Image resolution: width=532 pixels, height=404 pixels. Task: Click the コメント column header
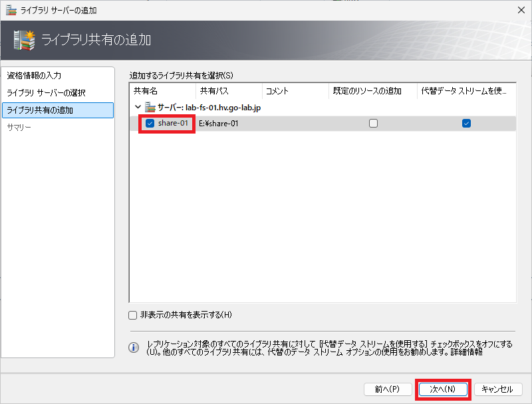click(x=295, y=91)
